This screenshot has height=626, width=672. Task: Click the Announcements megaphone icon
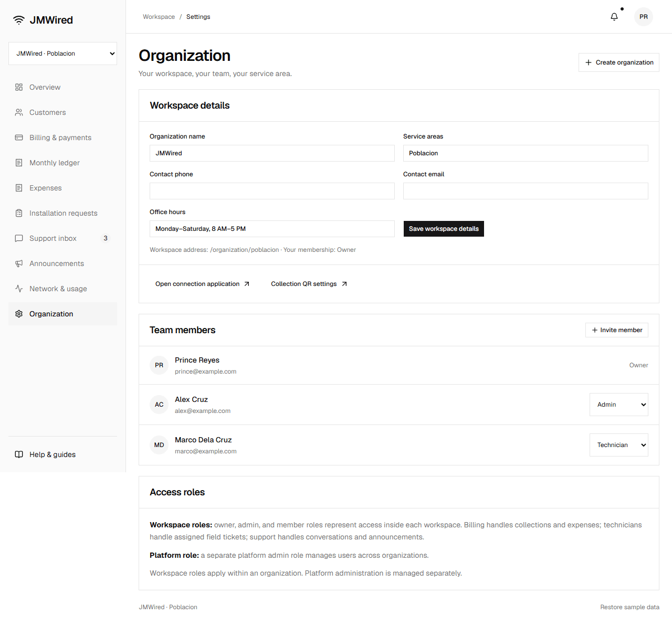[x=19, y=263]
